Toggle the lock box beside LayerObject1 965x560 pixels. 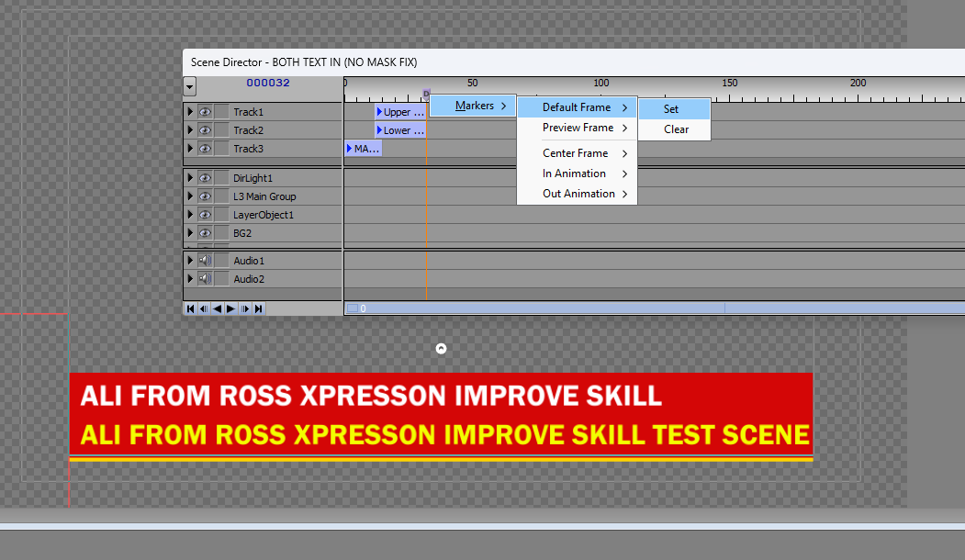221,215
